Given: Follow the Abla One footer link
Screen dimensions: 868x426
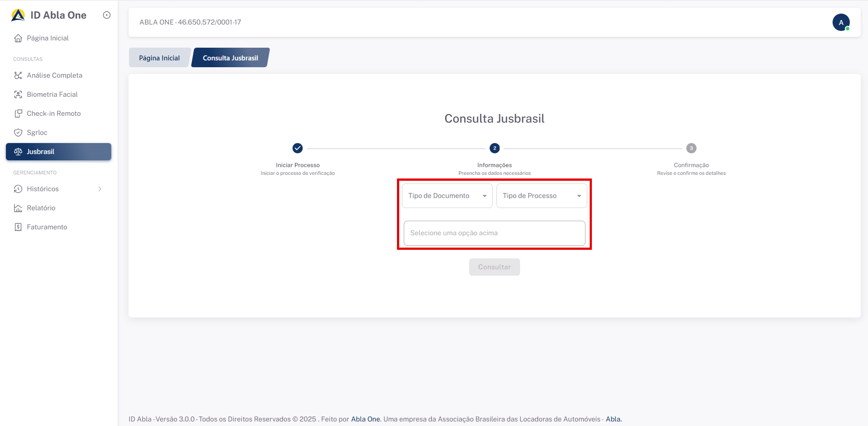Looking at the screenshot, I should 365,419.
